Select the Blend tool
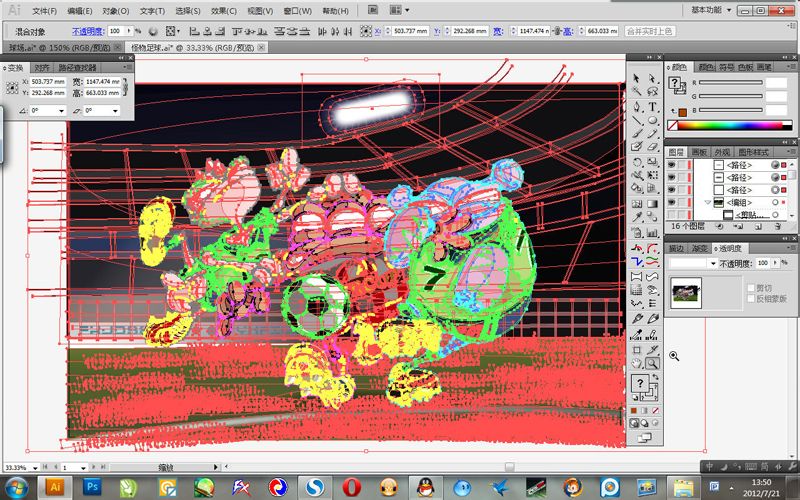The height and width of the screenshot is (500, 800). click(652, 218)
